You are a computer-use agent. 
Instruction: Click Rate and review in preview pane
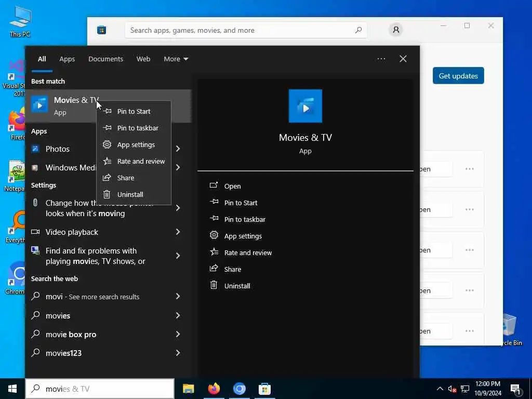[x=248, y=253]
